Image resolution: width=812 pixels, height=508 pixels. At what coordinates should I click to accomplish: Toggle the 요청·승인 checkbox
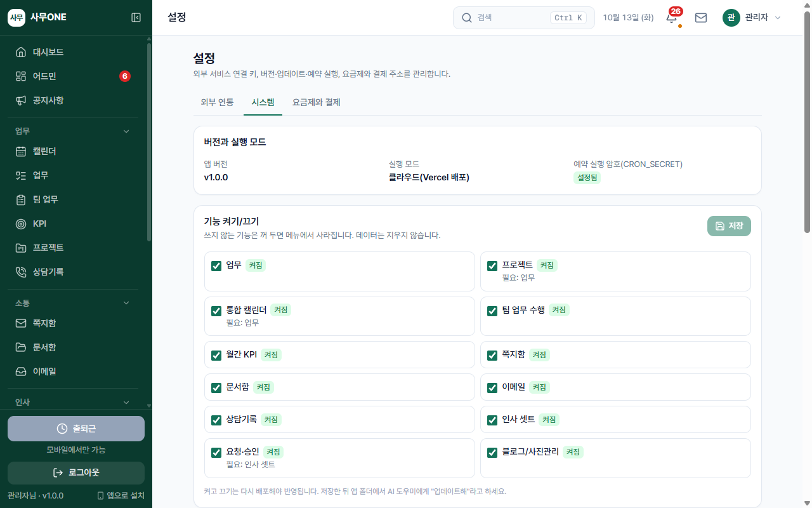click(x=216, y=452)
